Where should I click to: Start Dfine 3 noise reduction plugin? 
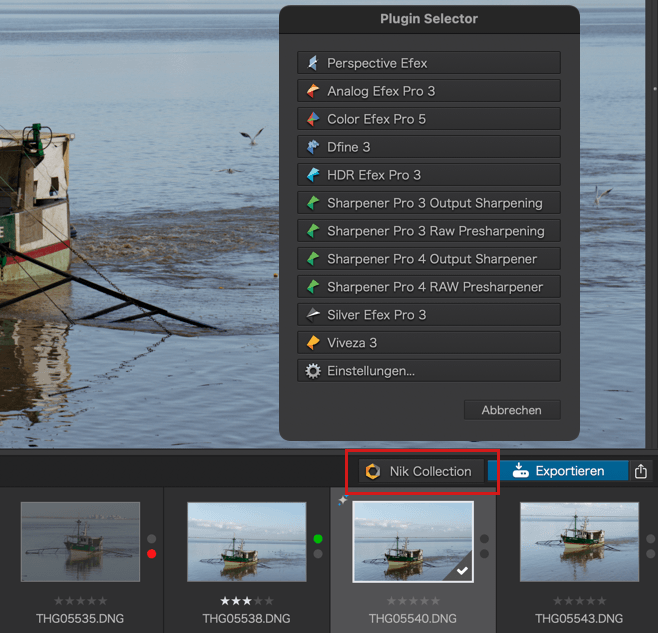click(x=428, y=147)
